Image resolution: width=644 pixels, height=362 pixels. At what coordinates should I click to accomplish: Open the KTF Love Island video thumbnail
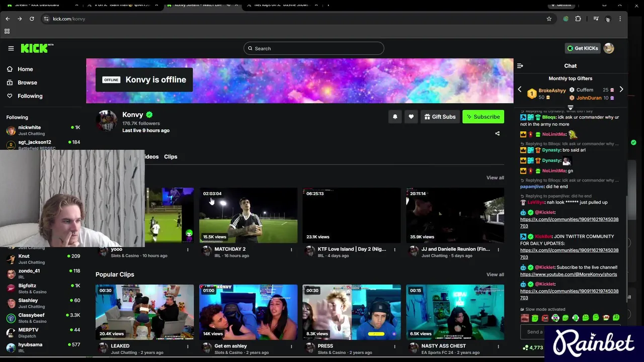352,215
